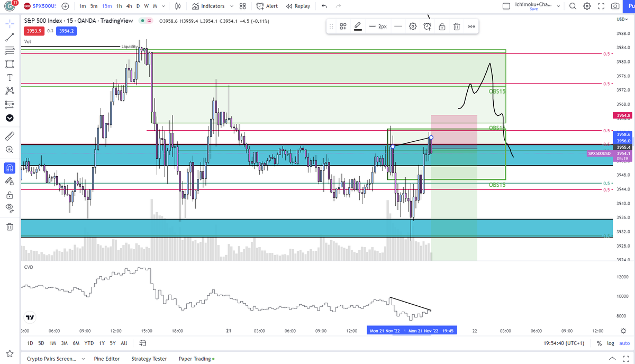Delete selected drawing with floating trash icon
The width and height of the screenshot is (635, 364).
[x=456, y=26]
